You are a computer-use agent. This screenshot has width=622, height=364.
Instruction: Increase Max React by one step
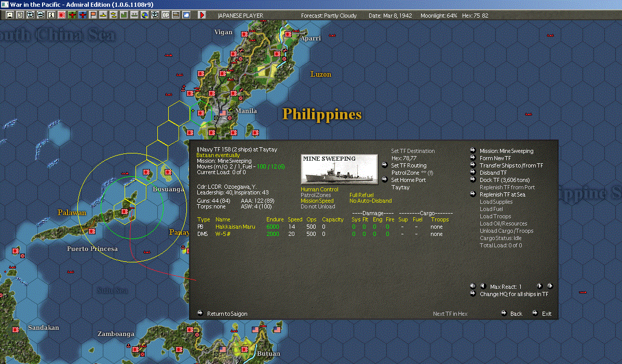[539, 286]
